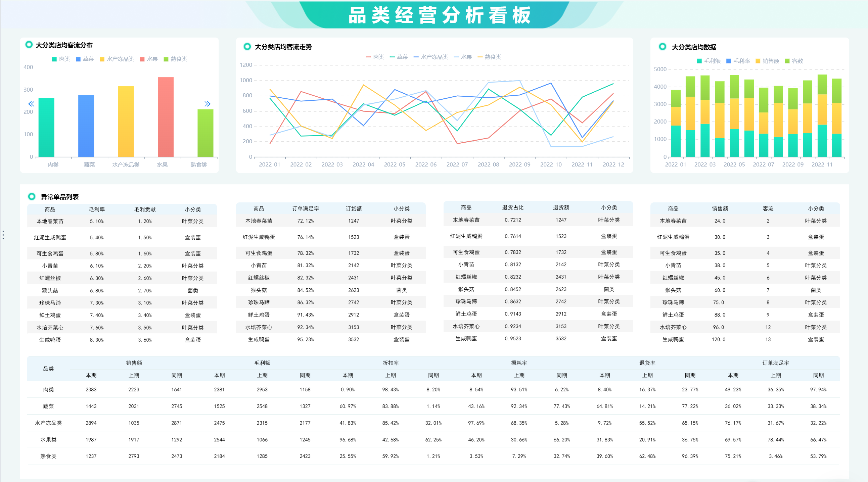Click the 退货占比 column header
The width and height of the screenshot is (868, 482).
(513, 207)
